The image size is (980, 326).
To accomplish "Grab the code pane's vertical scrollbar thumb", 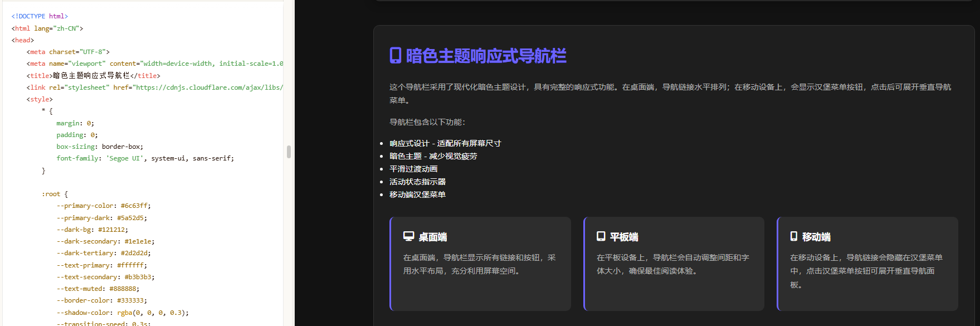I will [x=289, y=152].
